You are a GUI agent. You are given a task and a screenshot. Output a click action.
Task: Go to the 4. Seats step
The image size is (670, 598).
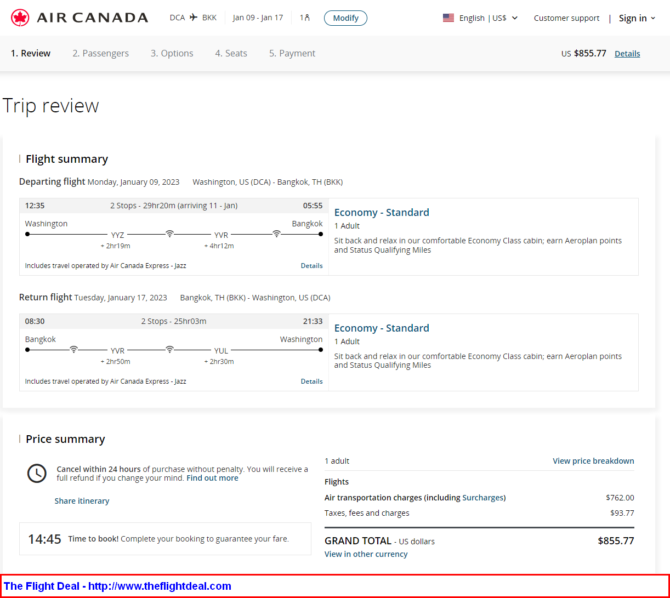tap(231, 53)
